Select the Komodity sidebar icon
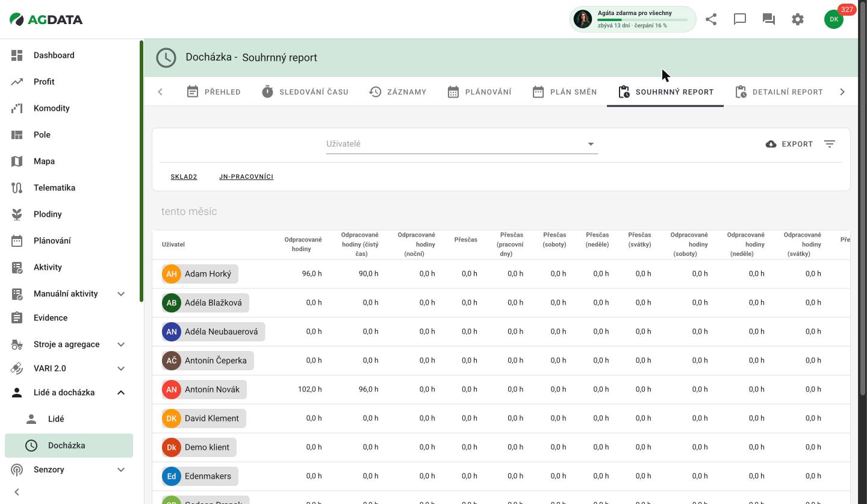The width and height of the screenshot is (867, 504). [17, 108]
